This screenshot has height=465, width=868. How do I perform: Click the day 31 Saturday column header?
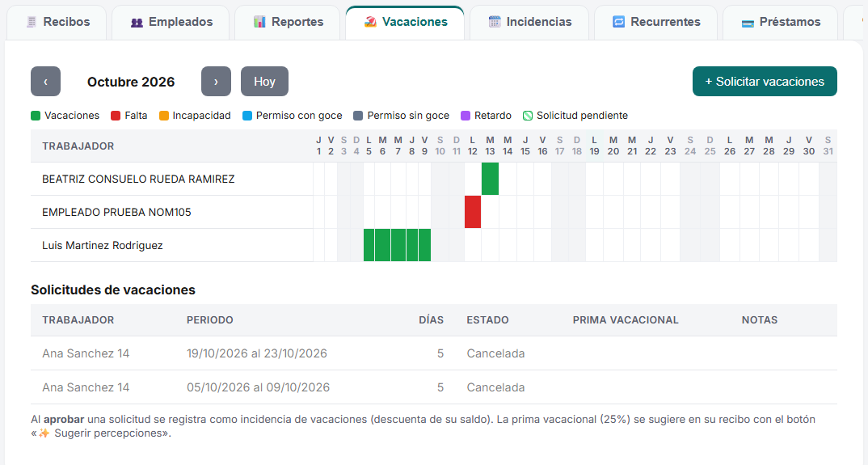tap(828, 146)
